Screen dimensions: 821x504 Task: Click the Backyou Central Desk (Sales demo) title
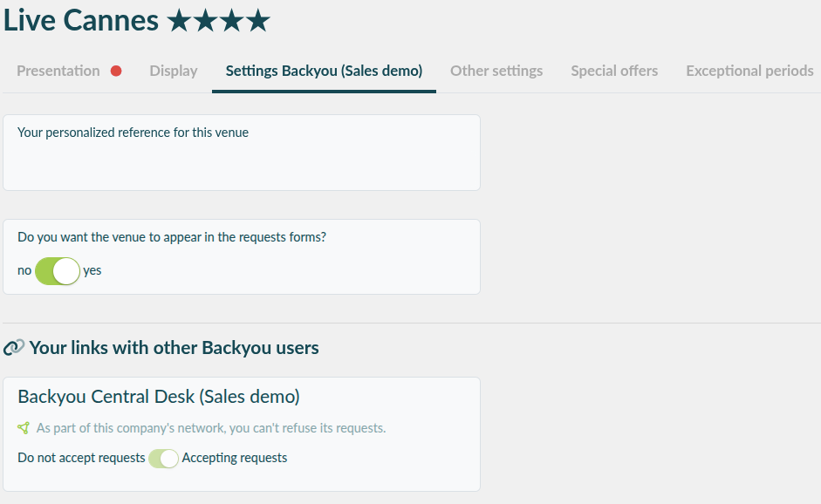(x=159, y=397)
